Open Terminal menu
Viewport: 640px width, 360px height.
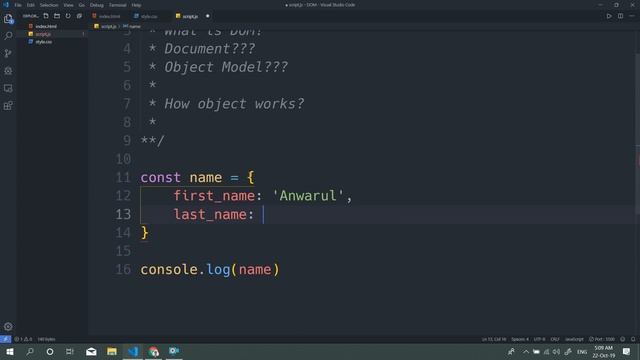click(118, 5)
